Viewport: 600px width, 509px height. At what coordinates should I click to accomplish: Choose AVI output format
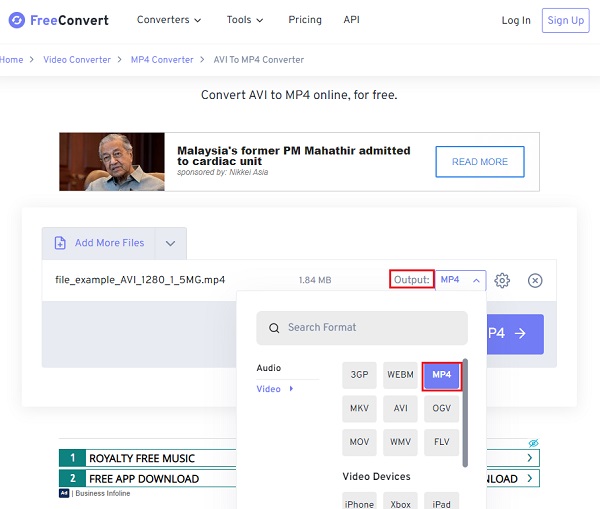[x=400, y=408]
